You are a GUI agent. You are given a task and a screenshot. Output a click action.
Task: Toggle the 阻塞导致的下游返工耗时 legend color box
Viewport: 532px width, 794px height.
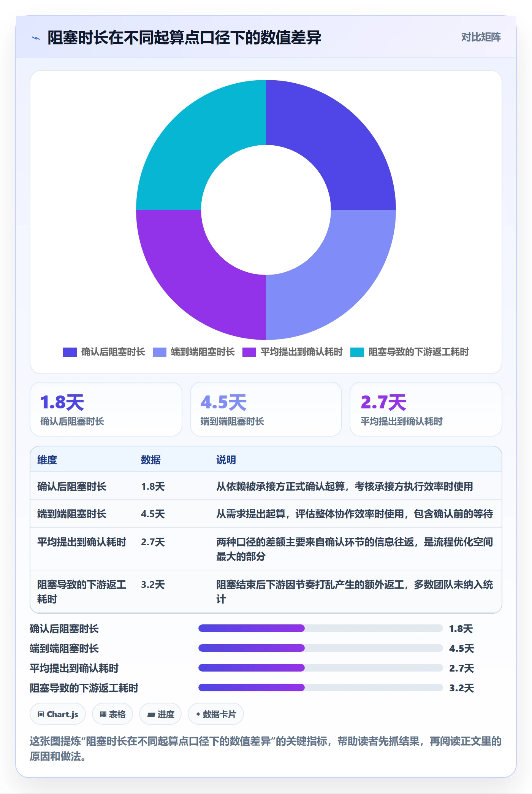tap(357, 352)
